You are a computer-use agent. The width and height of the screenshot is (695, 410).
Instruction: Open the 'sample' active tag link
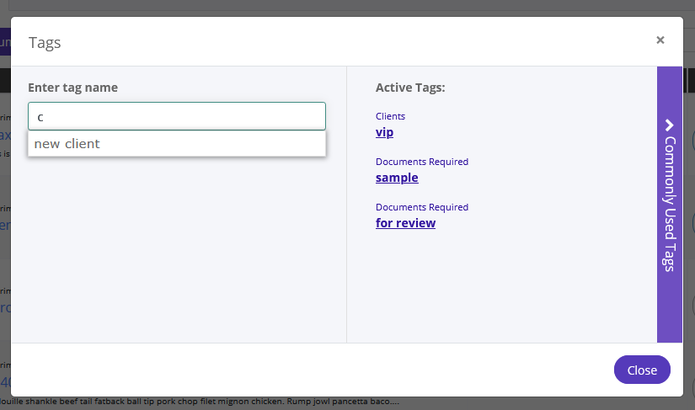397,178
